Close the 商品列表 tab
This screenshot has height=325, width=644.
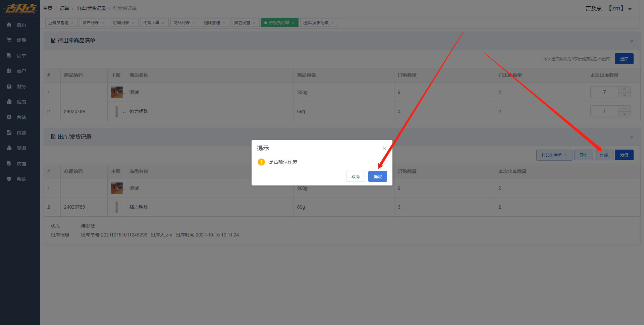194,23
